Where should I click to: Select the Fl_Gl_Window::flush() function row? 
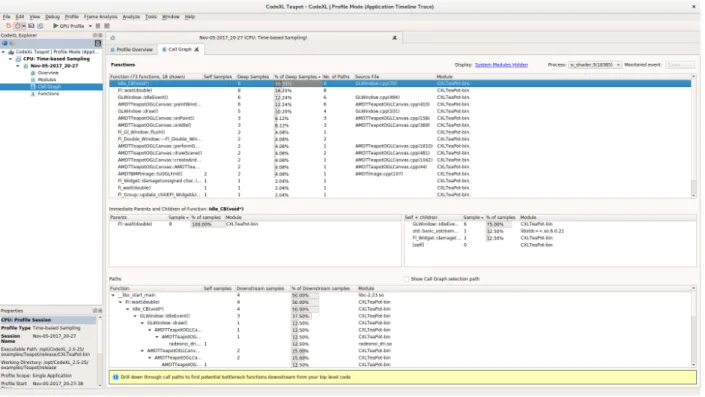point(400,132)
